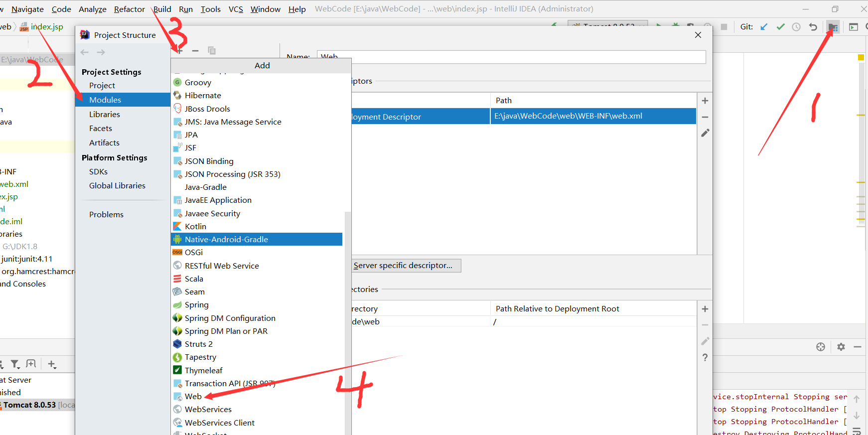Click console up arrow icon
The height and width of the screenshot is (435, 868).
[857, 399]
